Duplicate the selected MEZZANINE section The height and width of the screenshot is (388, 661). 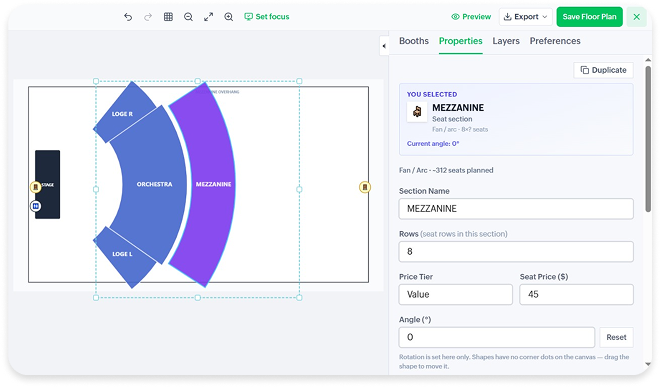[x=603, y=70]
